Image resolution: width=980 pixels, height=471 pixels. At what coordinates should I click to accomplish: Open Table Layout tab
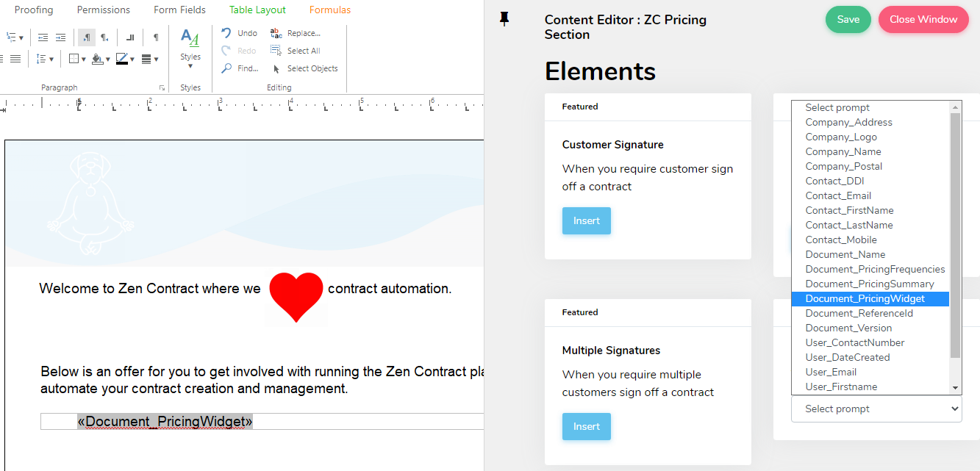(257, 10)
